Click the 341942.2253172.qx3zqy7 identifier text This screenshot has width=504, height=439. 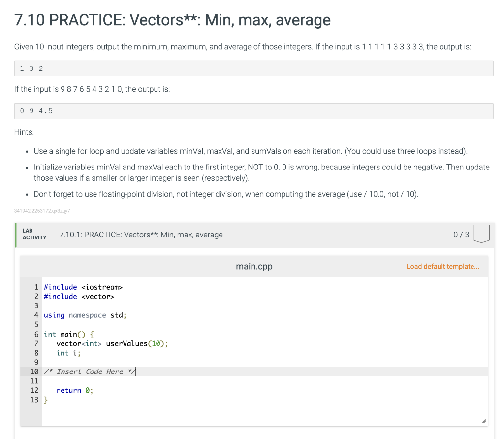[42, 211]
